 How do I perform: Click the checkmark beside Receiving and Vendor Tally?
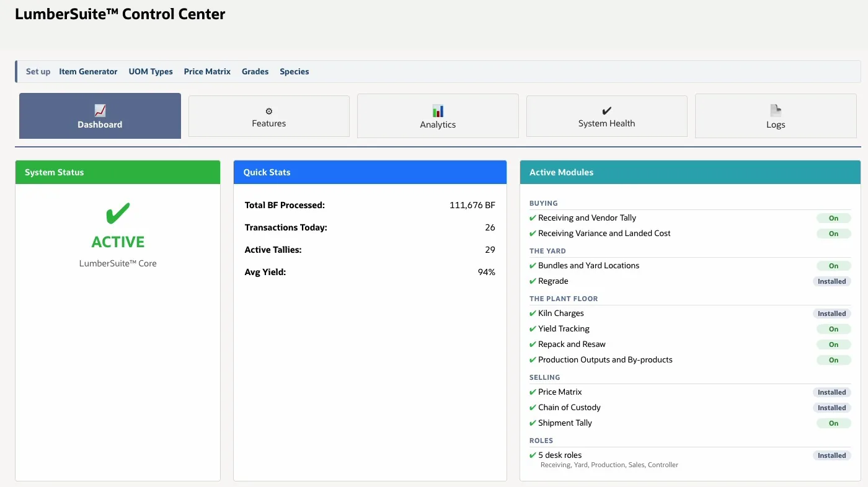pyautogui.click(x=533, y=218)
